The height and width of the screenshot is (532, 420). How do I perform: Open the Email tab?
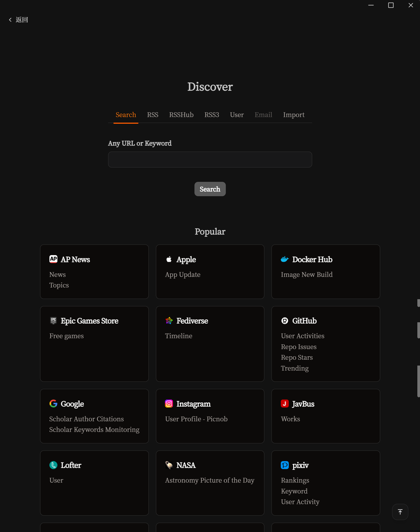[x=264, y=115]
